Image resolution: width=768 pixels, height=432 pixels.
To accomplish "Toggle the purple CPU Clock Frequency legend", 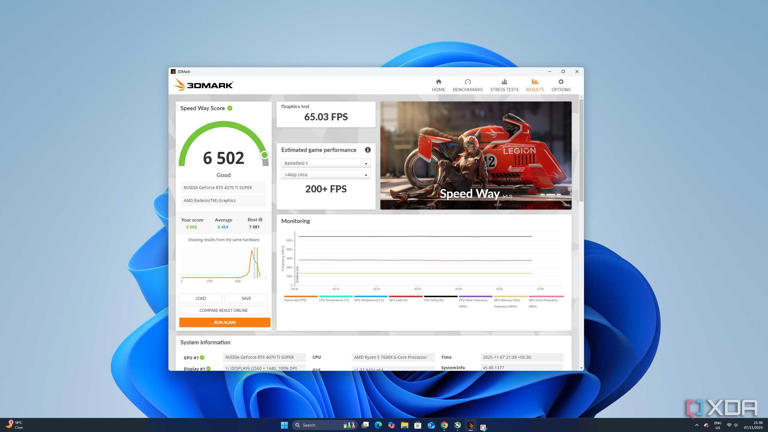I will (x=475, y=301).
